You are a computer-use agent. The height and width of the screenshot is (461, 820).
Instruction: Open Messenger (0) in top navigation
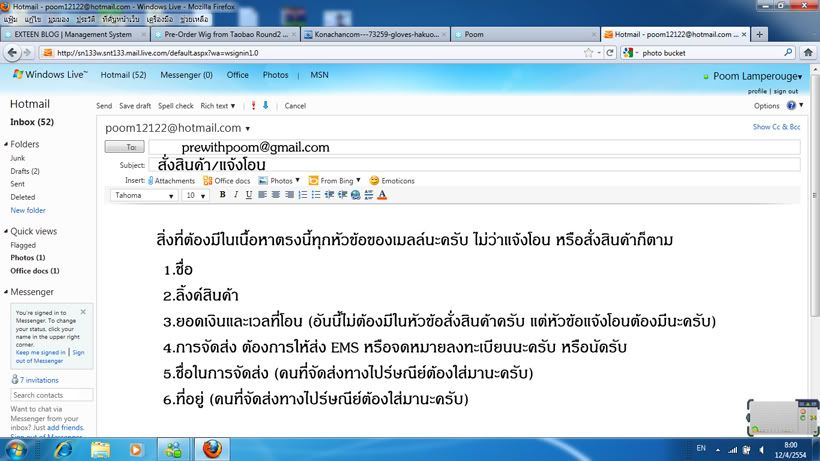tap(186, 75)
